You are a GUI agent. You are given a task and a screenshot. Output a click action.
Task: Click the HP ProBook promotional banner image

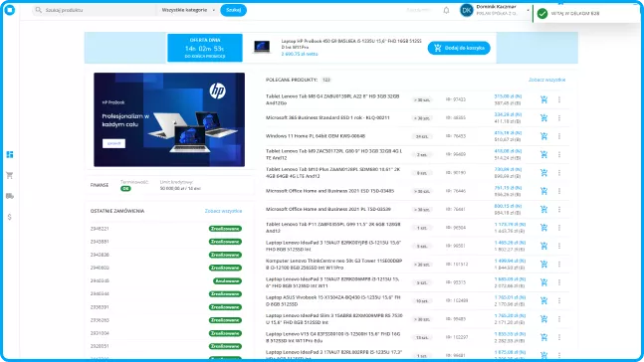click(169, 119)
